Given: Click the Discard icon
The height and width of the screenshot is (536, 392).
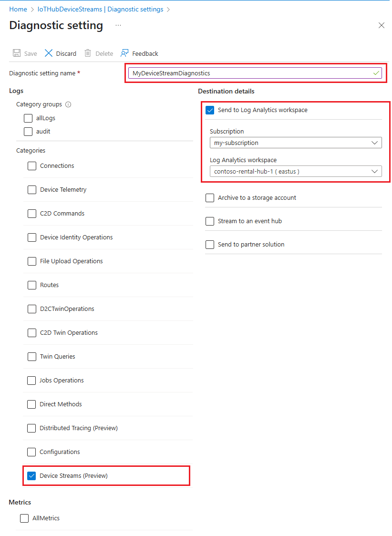Looking at the screenshot, I should click(x=48, y=53).
